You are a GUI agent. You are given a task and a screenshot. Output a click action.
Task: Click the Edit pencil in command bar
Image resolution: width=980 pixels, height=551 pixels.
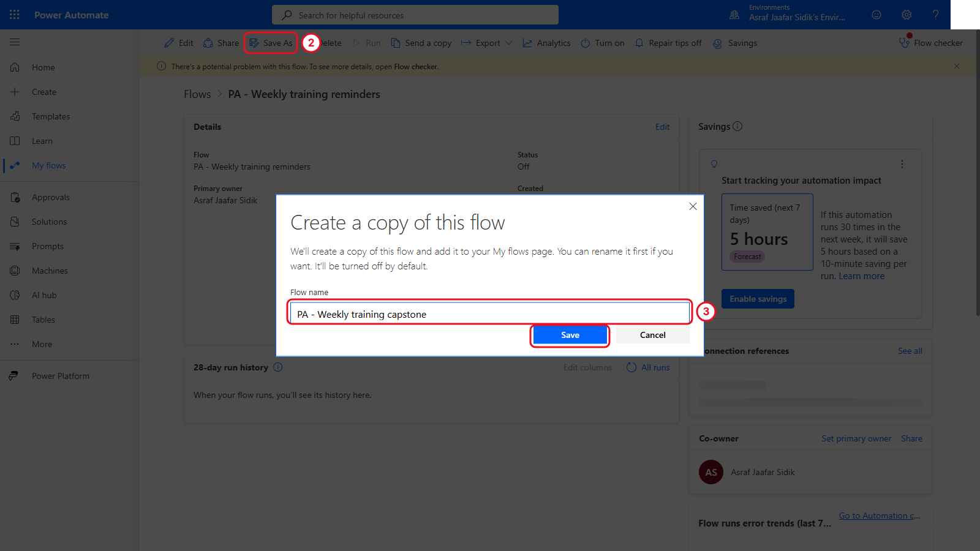click(178, 43)
